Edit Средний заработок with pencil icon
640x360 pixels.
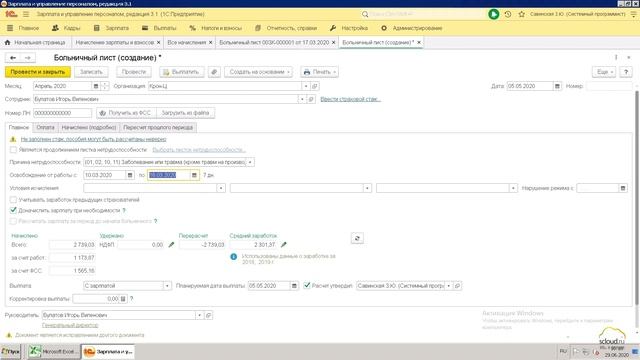coord(284,245)
